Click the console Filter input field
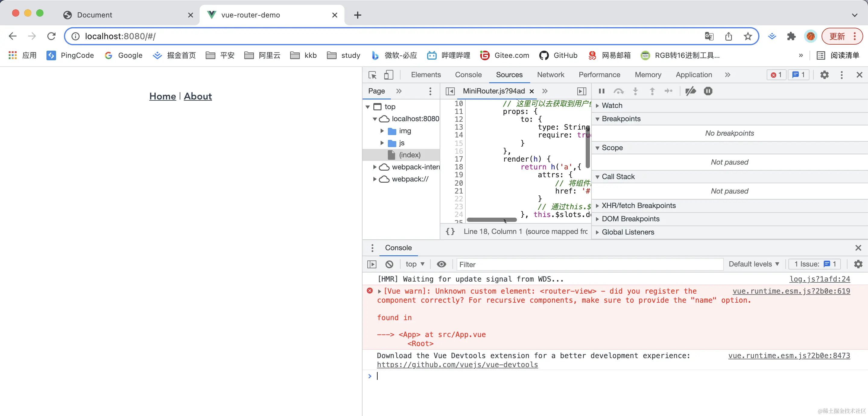The width and height of the screenshot is (868, 416). point(590,264)
